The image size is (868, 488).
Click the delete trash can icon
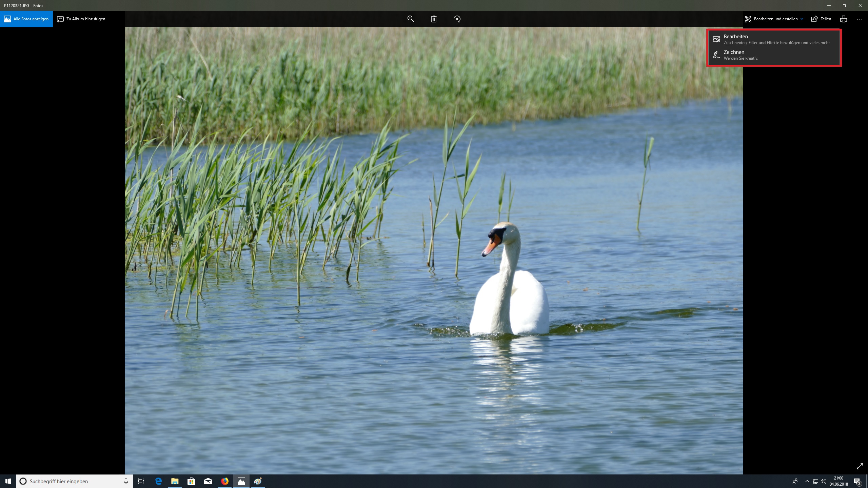(434, 19)
